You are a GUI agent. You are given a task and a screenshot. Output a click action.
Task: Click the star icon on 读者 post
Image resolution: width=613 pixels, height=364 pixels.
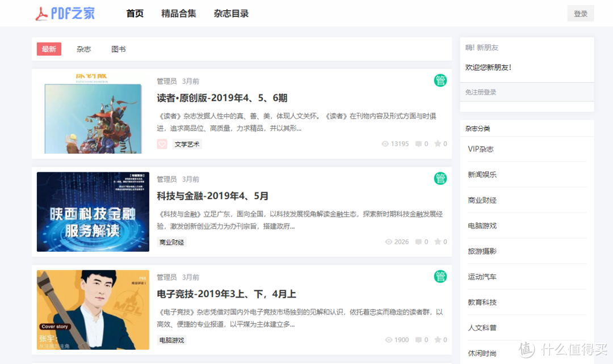438,143
